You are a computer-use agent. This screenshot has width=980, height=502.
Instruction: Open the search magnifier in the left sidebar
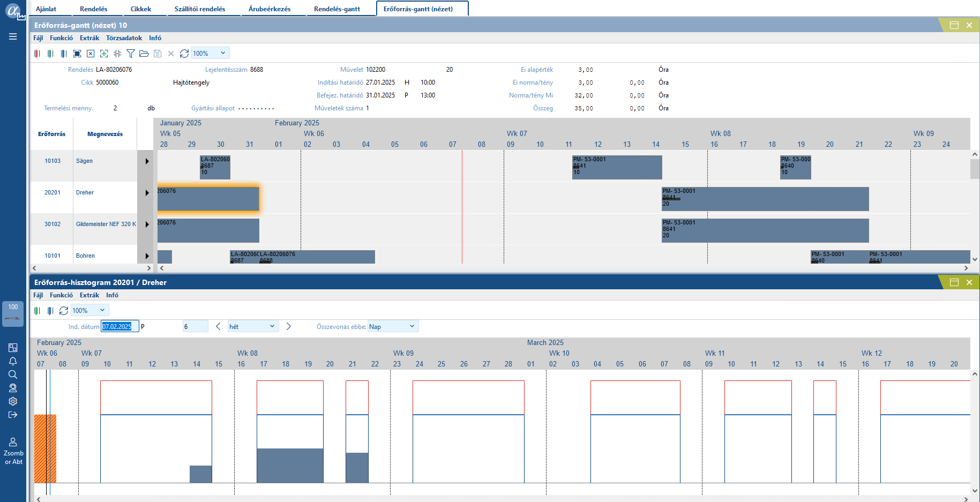point(13,374)
